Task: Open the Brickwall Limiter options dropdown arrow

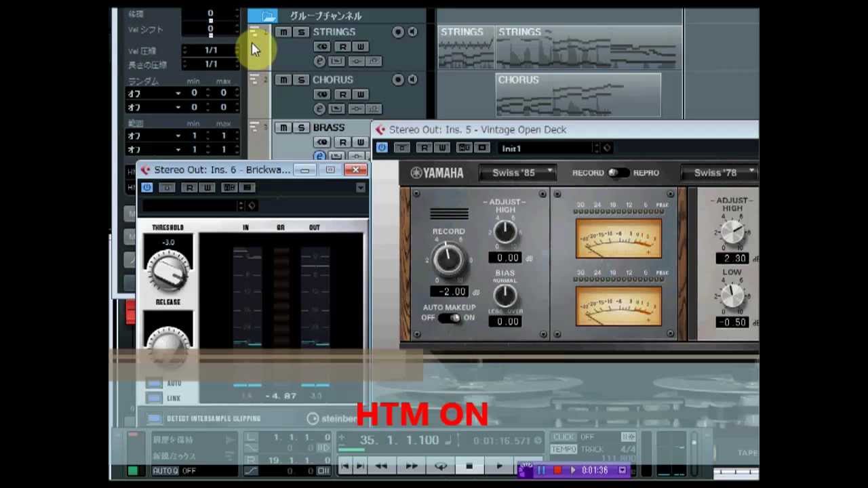Action: (x=361, y=188)
